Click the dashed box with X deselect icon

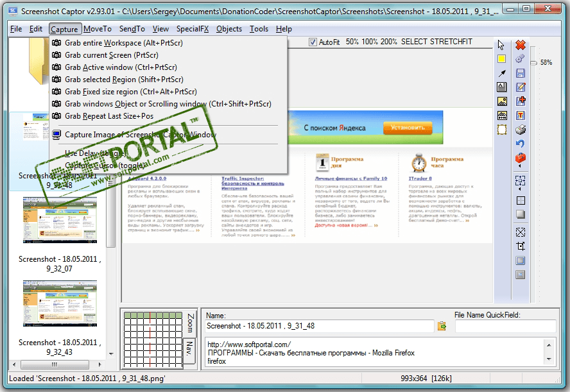pyautogui.click(x=521, y=232)
